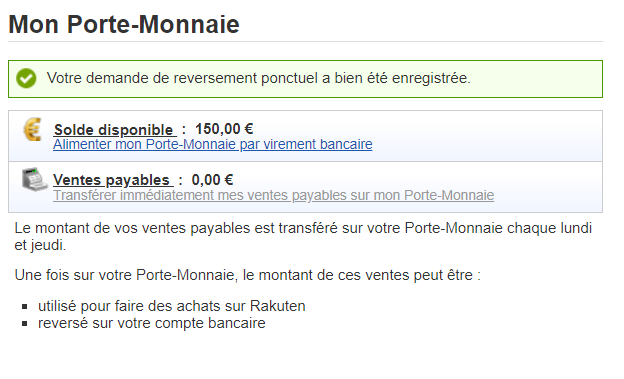Screen dimensions: 624x379
Task: Click the gold euro coin icon
Action: pos(33,129)
